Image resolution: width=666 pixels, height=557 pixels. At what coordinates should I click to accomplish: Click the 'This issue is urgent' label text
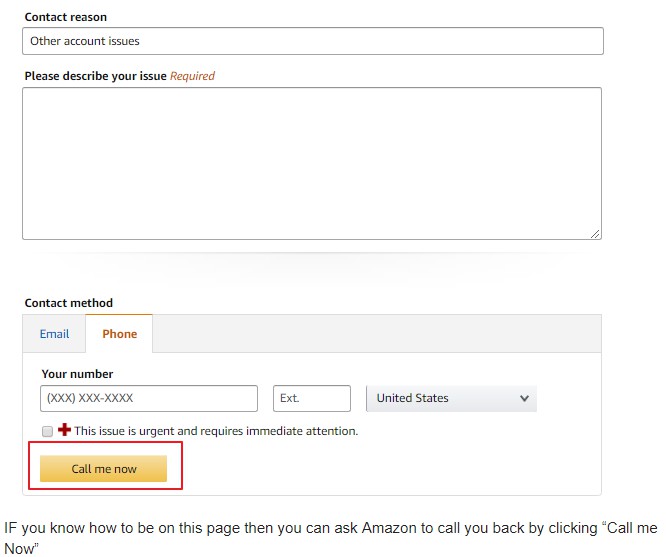216,431
